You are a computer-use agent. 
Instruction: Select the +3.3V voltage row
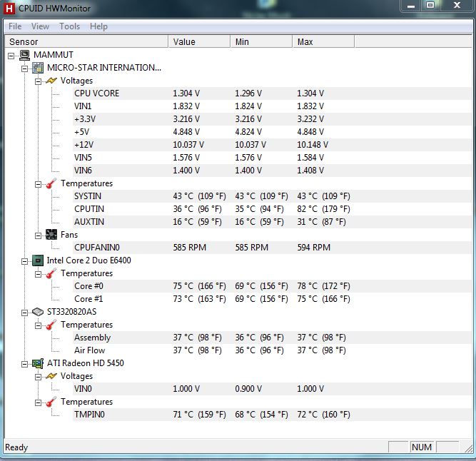coord(273,119)
